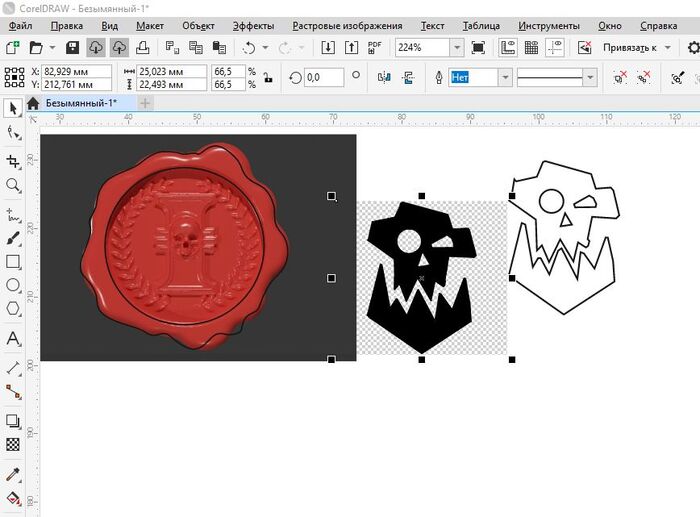700x517 pixels.
Task: Open the zoom level 224% dropdown
Action: point(456,47)
